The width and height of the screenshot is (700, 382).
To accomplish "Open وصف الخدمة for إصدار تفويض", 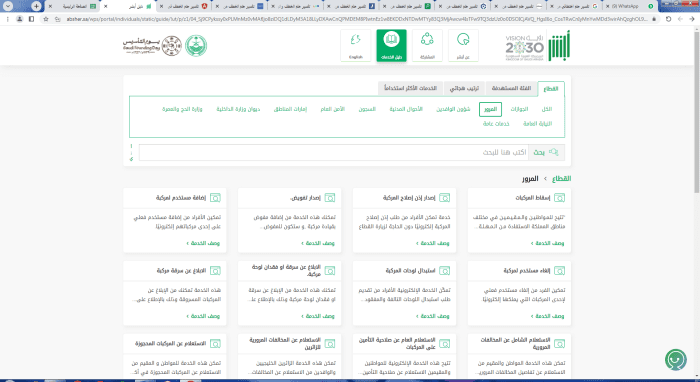I will tap(318, 243).
